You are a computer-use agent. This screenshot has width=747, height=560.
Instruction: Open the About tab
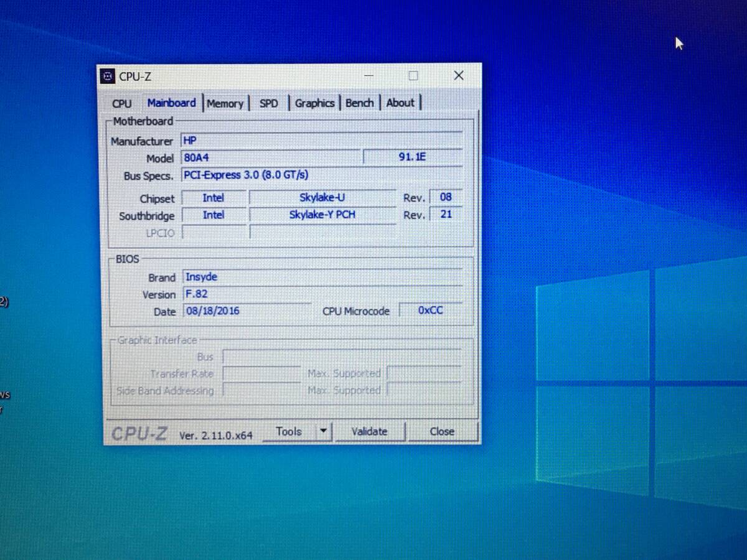(x=400, y=103)
